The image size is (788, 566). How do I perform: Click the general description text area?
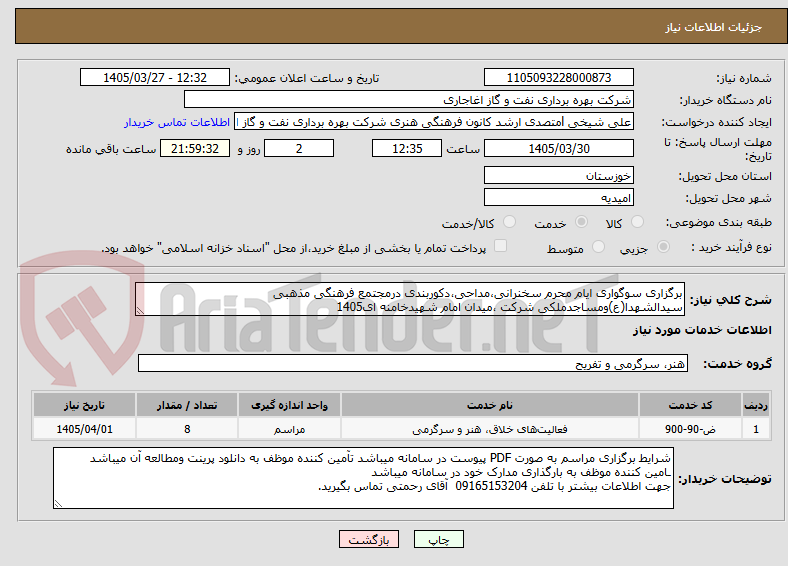[x=410, y=299]
